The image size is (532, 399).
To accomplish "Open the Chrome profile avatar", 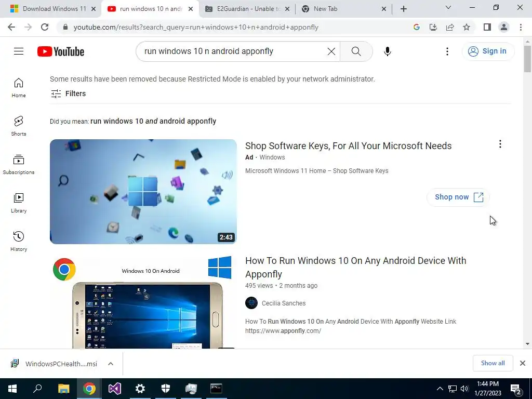I will [x=504, y=27].
